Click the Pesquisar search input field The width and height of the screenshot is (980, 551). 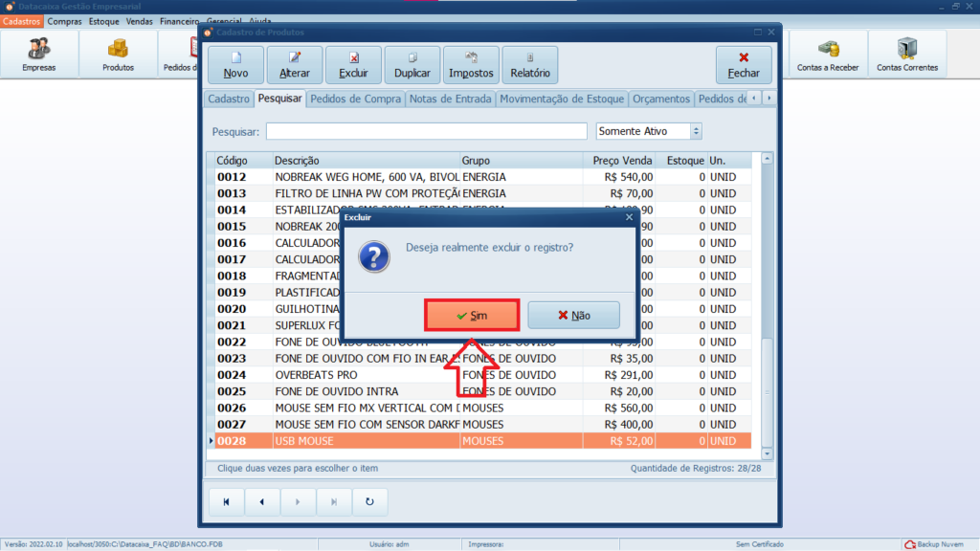pos(426,131)
